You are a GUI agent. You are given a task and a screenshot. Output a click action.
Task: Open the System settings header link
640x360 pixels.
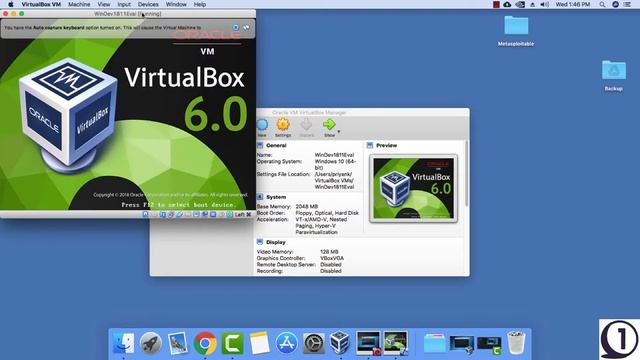coord(276,197)
